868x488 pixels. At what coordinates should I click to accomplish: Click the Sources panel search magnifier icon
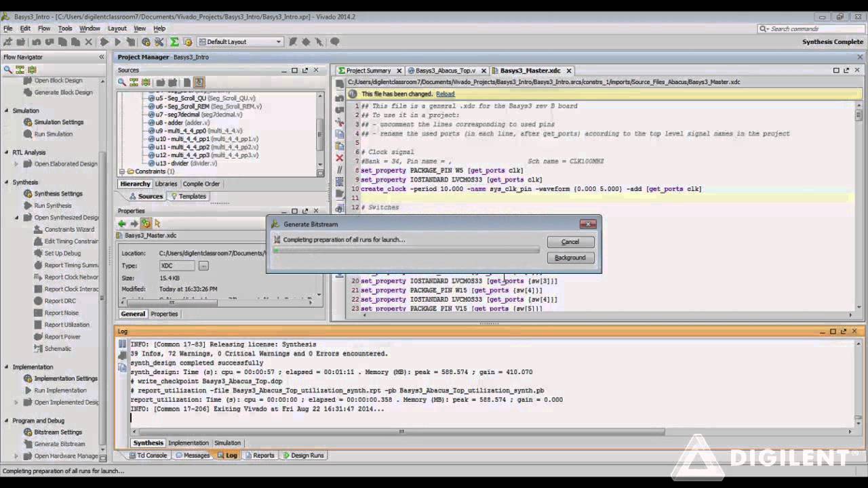[x=122, y=82]
